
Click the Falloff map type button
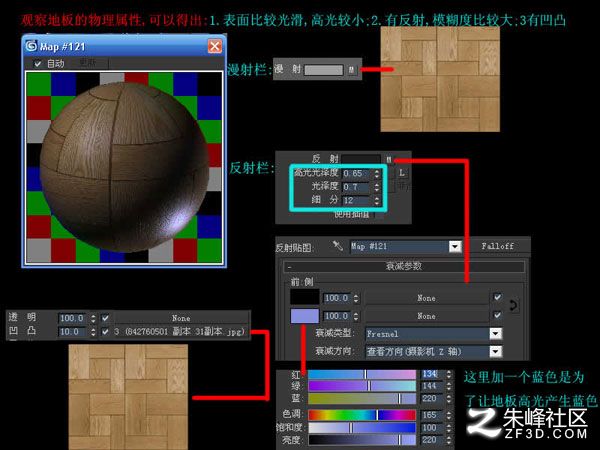(x=497, y=246)
